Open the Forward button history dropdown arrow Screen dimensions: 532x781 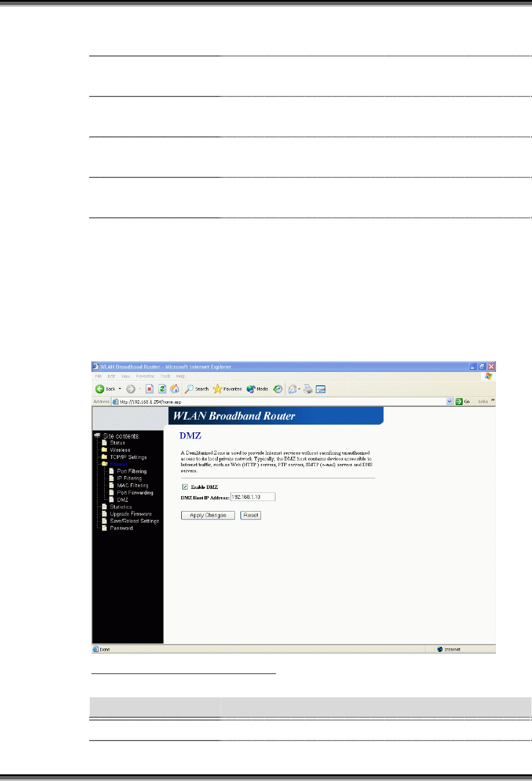coord(140,389)
